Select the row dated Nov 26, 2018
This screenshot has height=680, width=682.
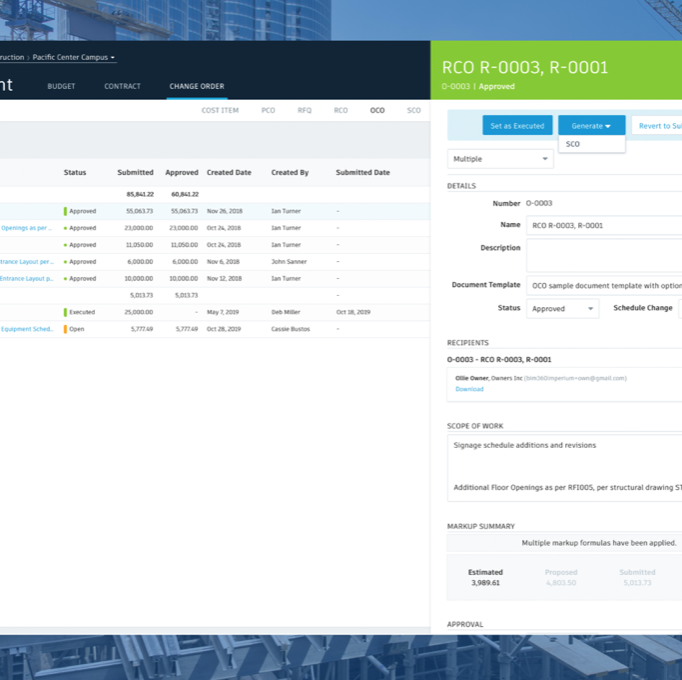pyautogui.click(x=215, y=211)
